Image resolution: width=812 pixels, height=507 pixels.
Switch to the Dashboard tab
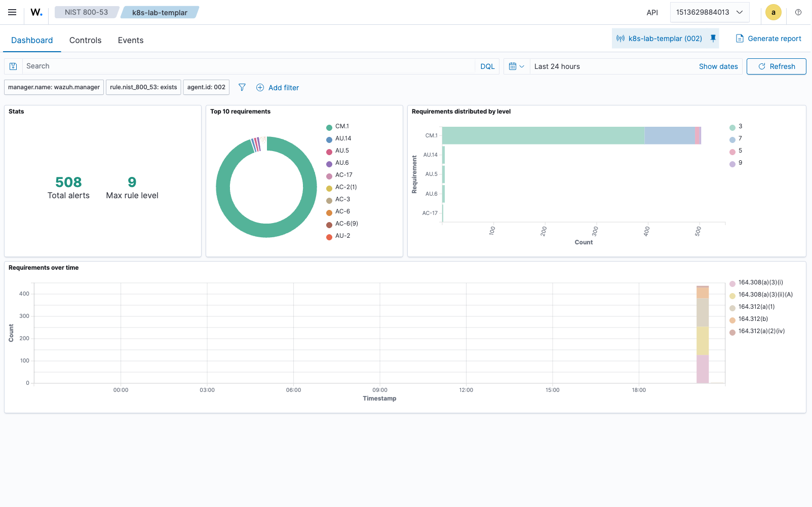point(32,40)
